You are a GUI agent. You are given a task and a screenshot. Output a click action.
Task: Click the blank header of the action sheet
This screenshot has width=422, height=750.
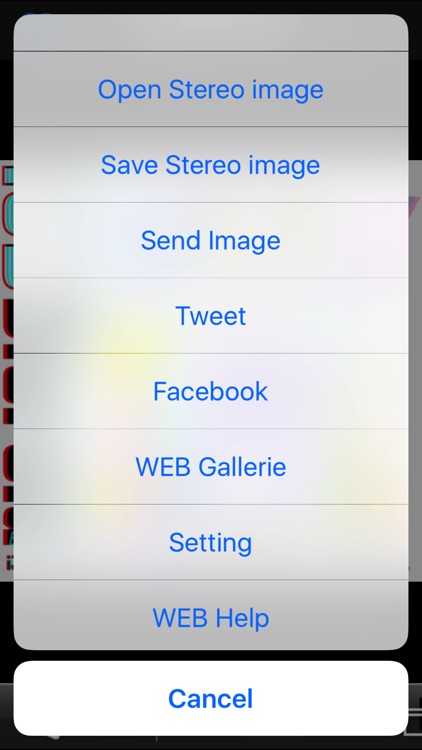point(211,33)
